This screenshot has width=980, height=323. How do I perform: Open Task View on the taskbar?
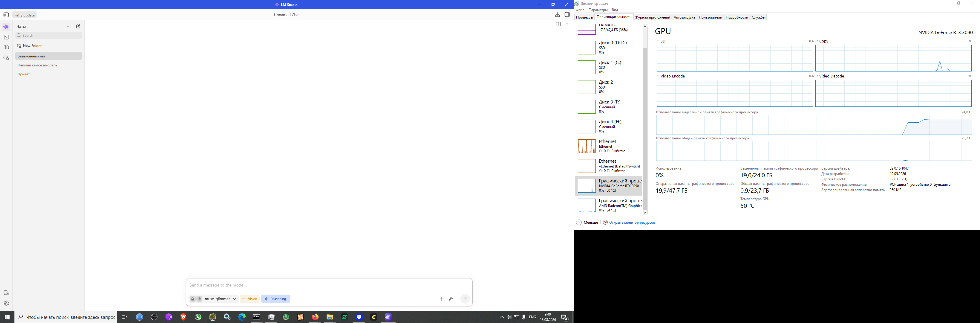click(x=124, y=317)
